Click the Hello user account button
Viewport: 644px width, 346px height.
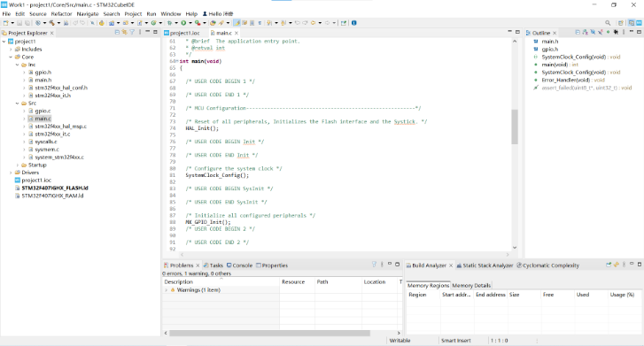click(218, 13)
